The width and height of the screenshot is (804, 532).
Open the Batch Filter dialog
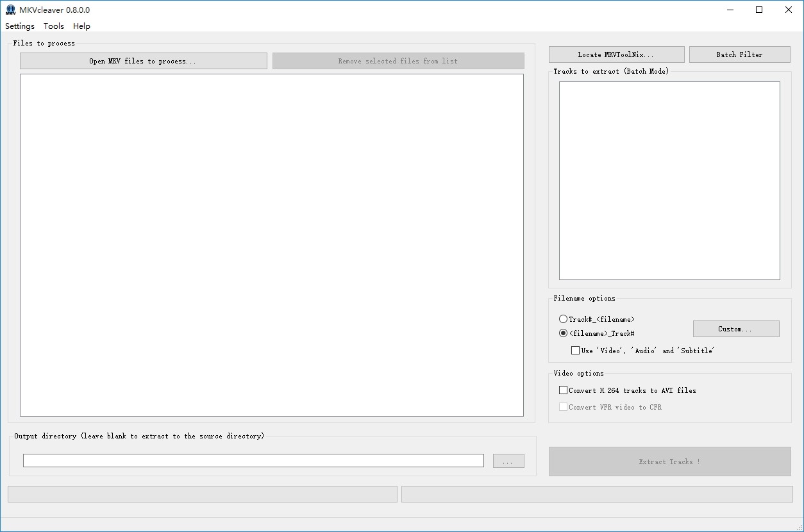coord(739,54)
